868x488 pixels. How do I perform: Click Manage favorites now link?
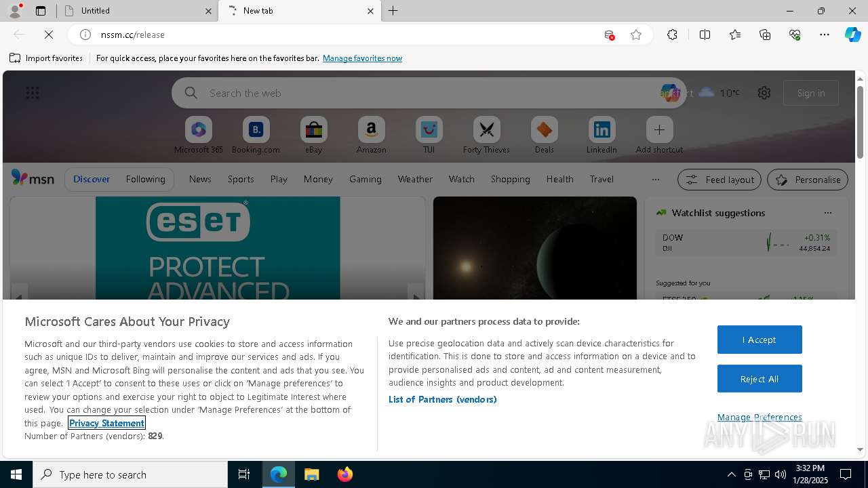coord(362,58)
